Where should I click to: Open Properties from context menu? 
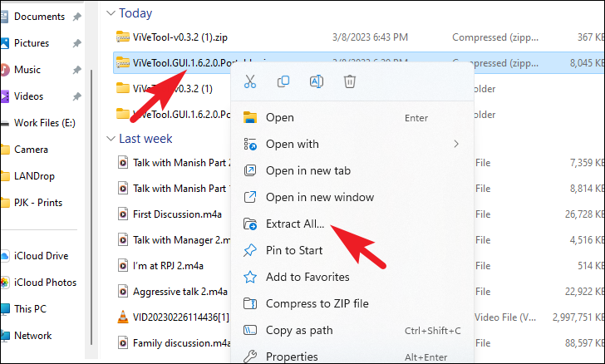(x=352, y=357)
